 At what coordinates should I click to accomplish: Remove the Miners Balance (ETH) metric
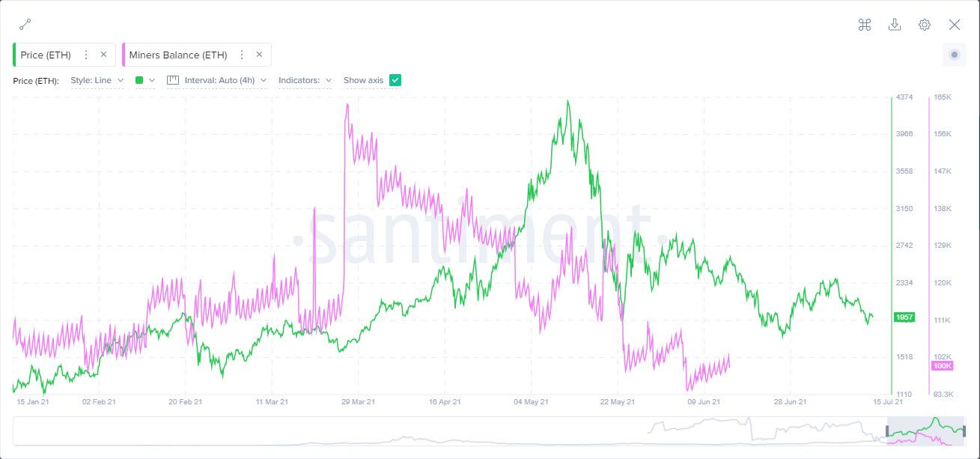pos(259,55)
